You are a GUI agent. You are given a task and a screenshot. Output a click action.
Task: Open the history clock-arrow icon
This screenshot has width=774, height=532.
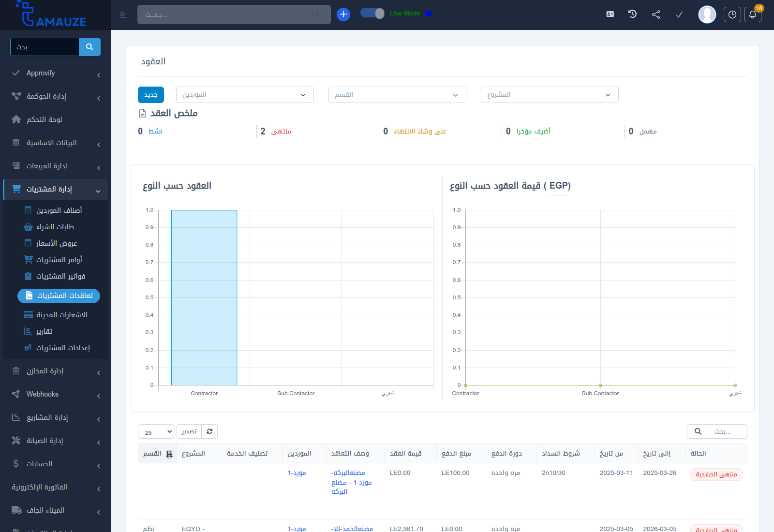point(632,14)
